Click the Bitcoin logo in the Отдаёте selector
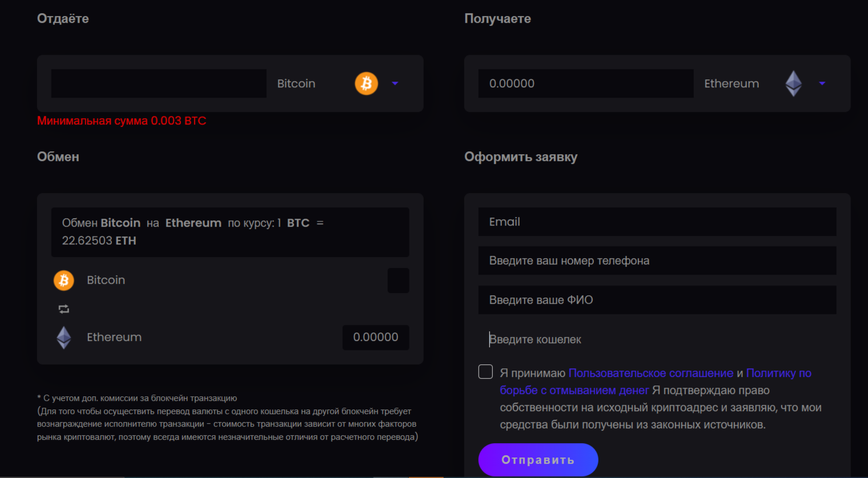This screenshot has width=868, height=478. coord(367,83)
